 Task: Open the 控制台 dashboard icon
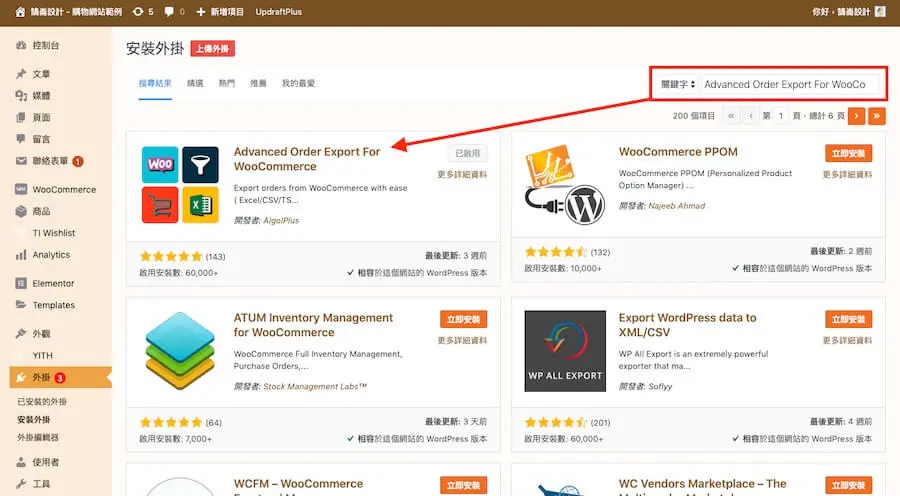(21, 45)
